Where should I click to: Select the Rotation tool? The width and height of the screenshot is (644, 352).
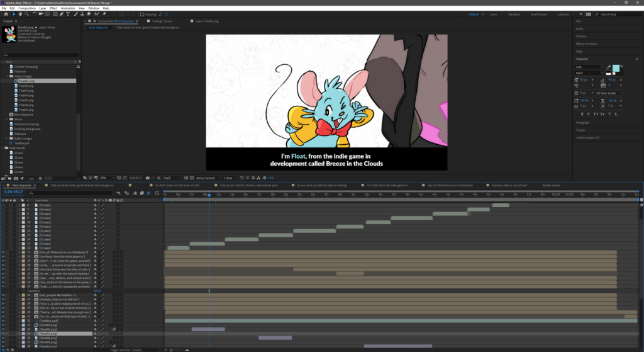[x=35, y=14]
